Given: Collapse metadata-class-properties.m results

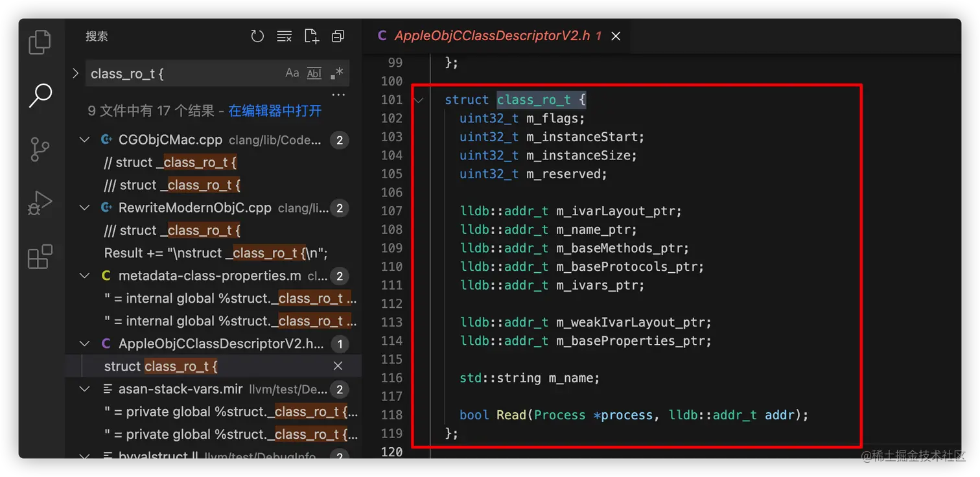Looking at the screenshot, I should [85, 275].
